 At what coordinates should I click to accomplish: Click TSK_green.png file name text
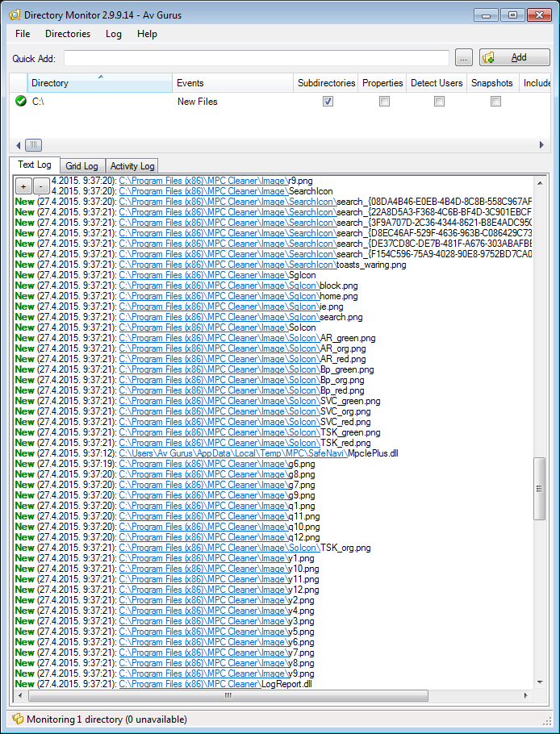(350, 432)
